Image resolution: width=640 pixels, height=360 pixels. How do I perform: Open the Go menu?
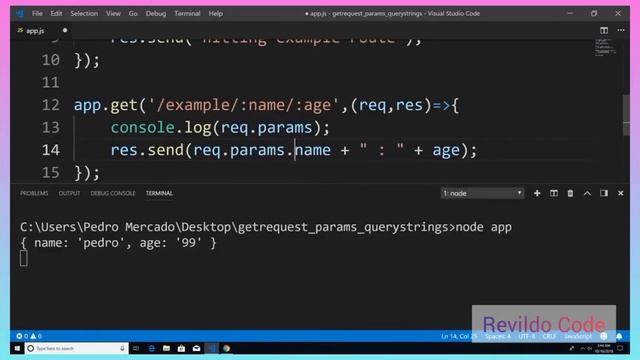[133, 13]
